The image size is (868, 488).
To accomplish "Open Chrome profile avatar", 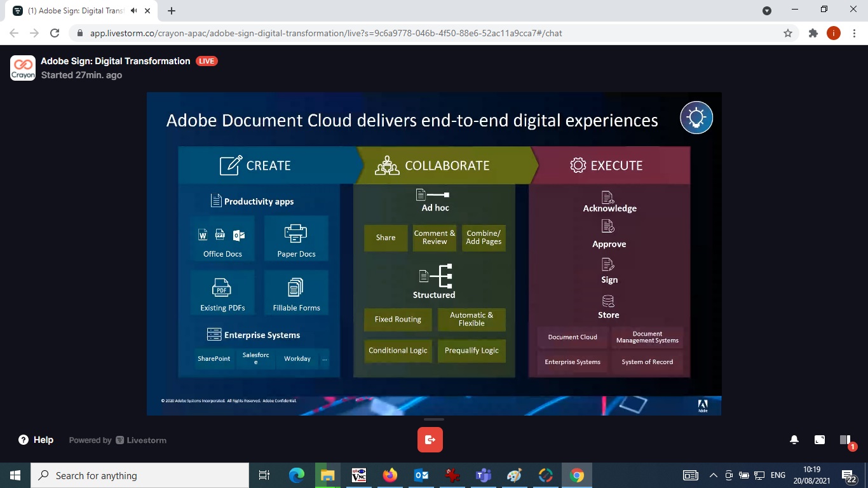I will (834, 33).
